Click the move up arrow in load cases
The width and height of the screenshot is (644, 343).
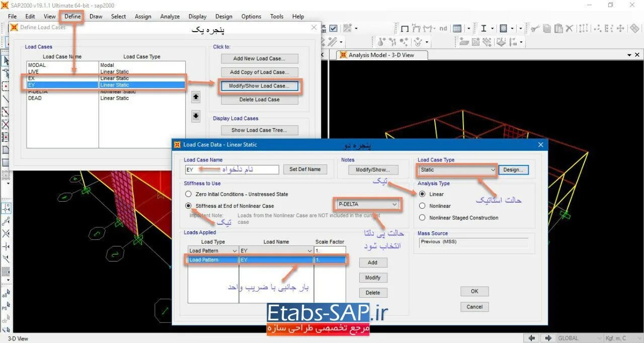196,97
